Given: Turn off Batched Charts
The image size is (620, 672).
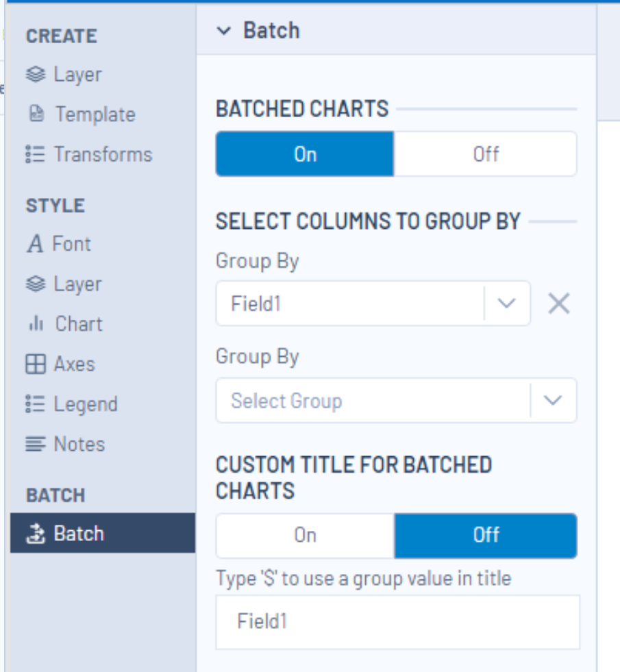Looking at the screenshot, I should tap(485, 153).
